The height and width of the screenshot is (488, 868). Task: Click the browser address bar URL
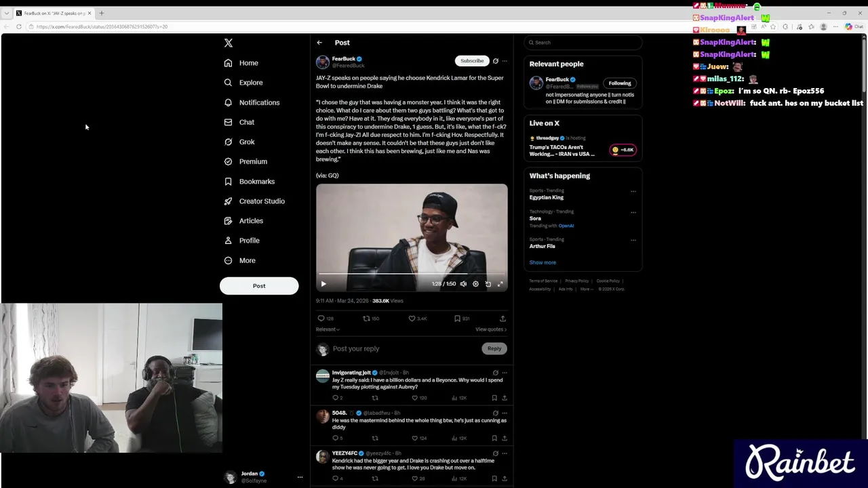tap(102, 26)
